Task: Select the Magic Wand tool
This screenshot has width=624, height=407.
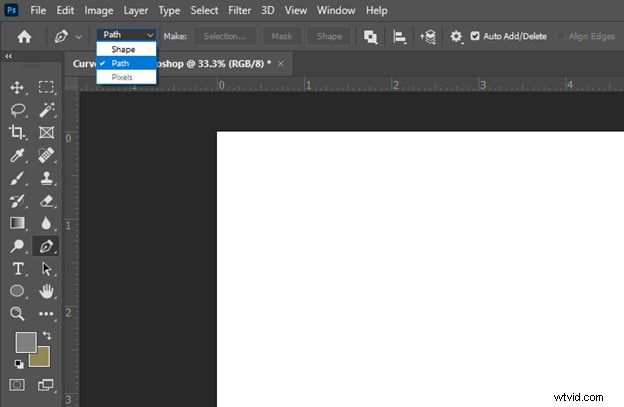Action: [x=47, y=110]
